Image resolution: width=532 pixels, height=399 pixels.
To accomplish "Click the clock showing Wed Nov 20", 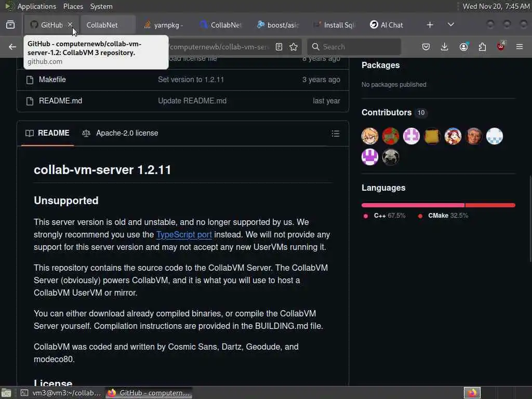I will pyautogui.click(x=496, y=6).
